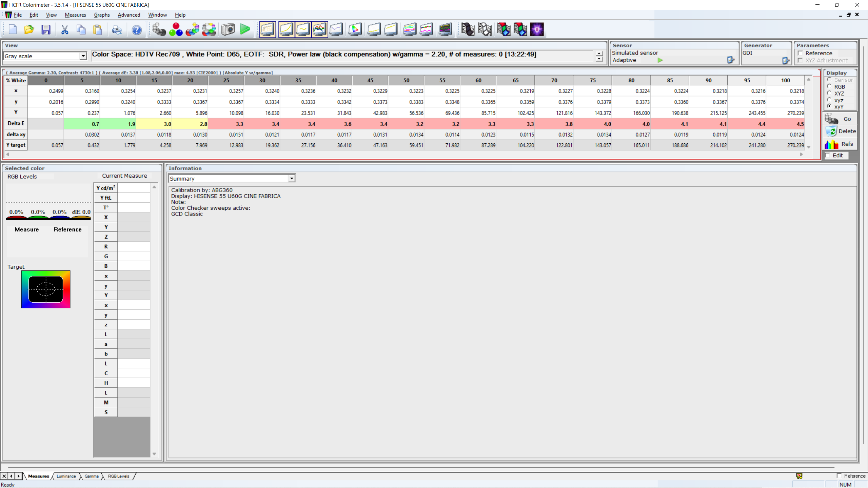Toggle the RGB Levels graph monitor icon
The width and height of the screenshot is (868, 488).
[319, 29]
